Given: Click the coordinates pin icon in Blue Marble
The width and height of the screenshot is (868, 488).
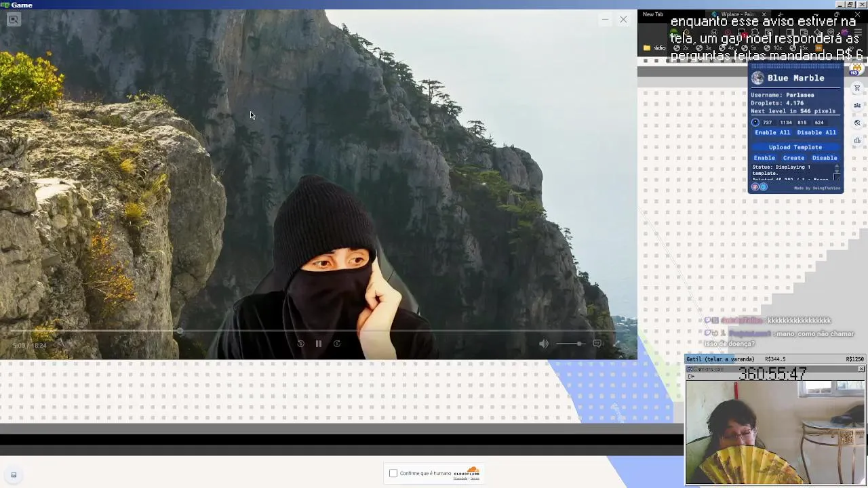Looking at the screenshot, I should point(755,123).
